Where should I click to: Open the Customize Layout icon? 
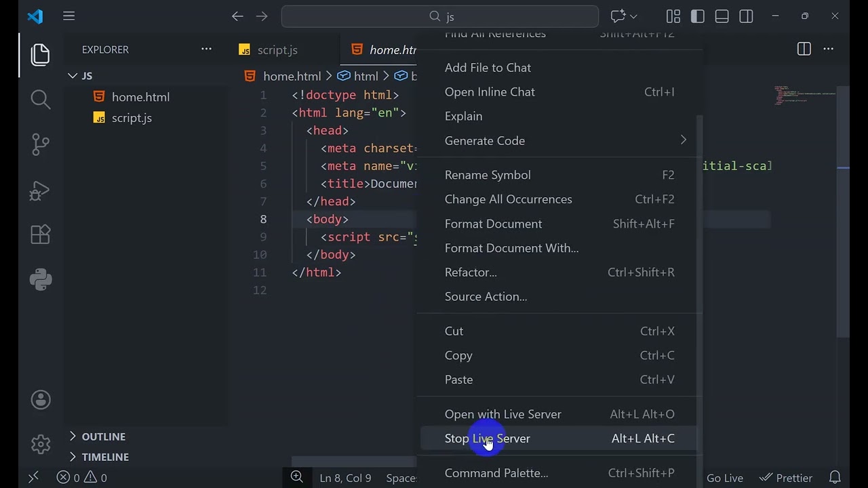(673, 16)
